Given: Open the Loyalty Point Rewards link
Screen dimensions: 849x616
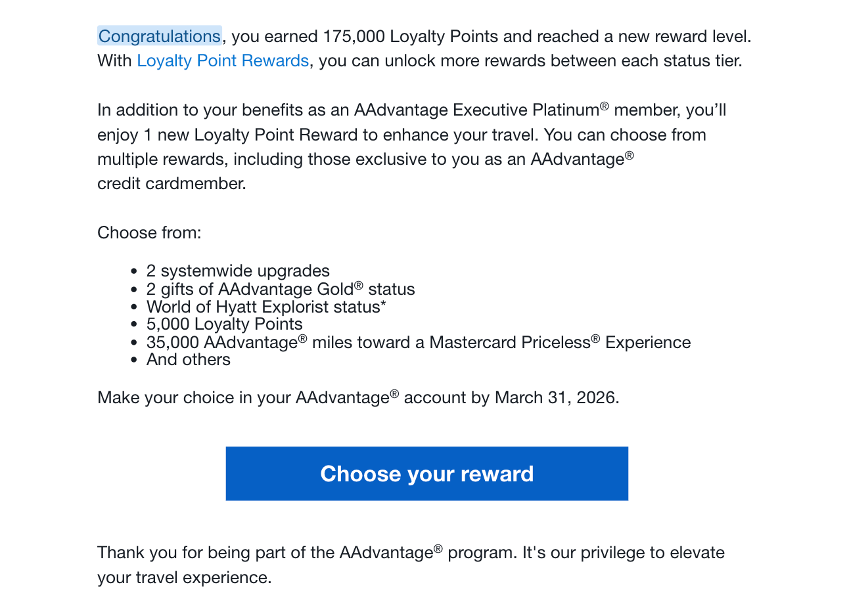Looking at the screenshot, I should [223, 61].
